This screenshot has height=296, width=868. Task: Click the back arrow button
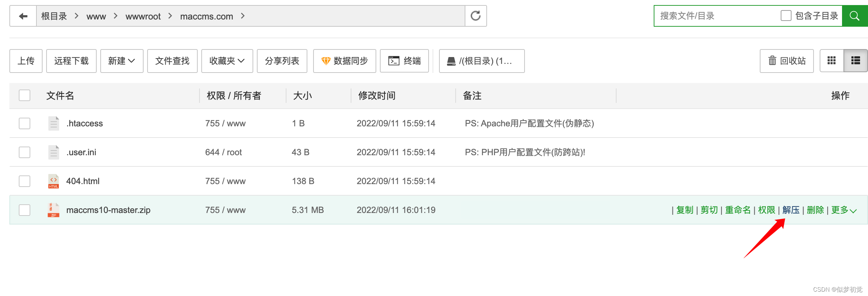pyautogui.click(x=23, y=16)
